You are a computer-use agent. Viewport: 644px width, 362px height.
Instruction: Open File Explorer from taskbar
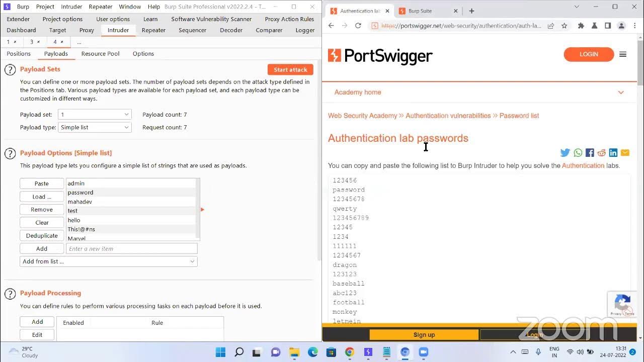click(294, 352)
